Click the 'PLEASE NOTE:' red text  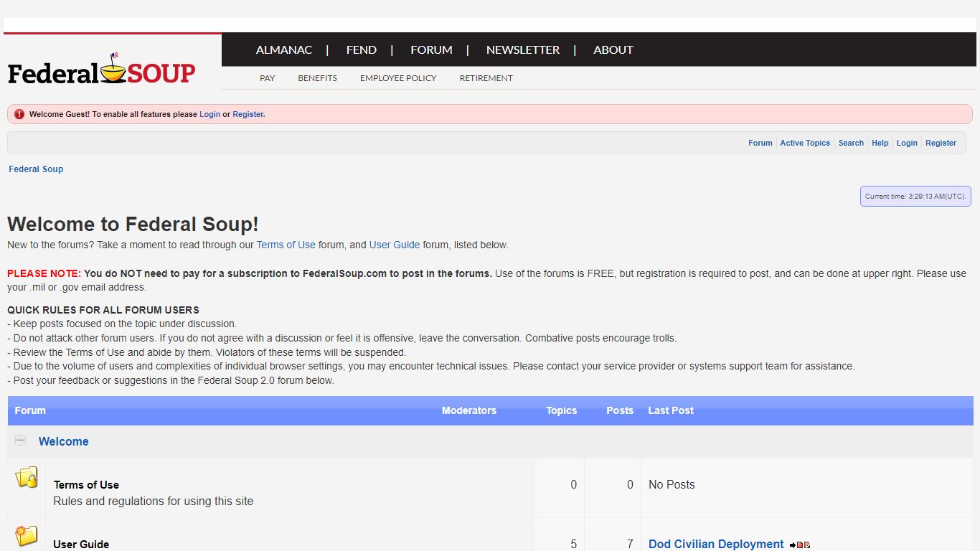tap(44, 273)
